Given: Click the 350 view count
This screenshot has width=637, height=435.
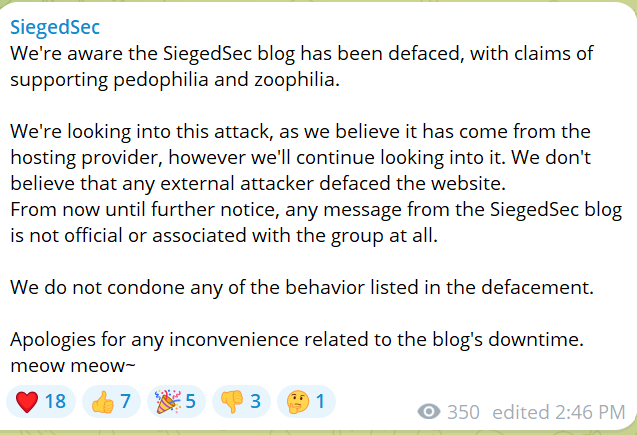Looking at the screenshot, I should click(463, 411).
